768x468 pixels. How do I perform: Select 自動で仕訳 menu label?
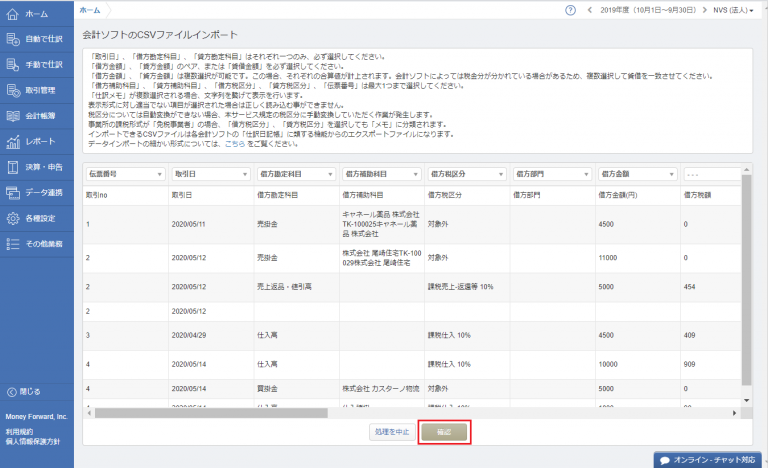(44, 39)
